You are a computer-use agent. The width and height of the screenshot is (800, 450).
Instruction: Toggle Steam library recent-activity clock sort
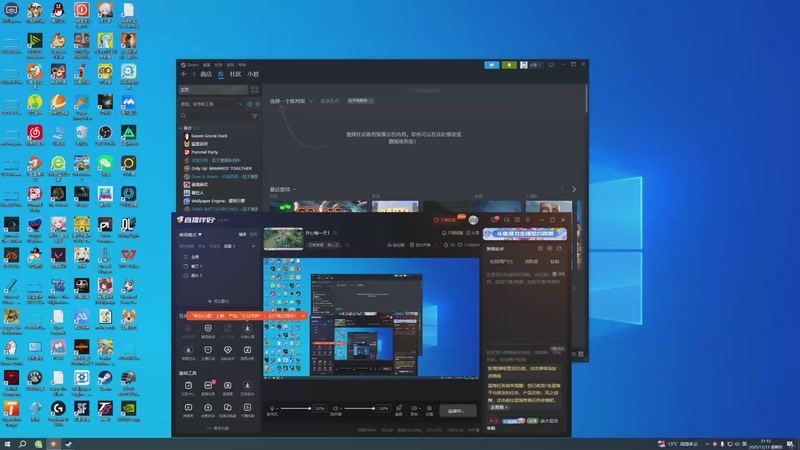pos(249,104)
